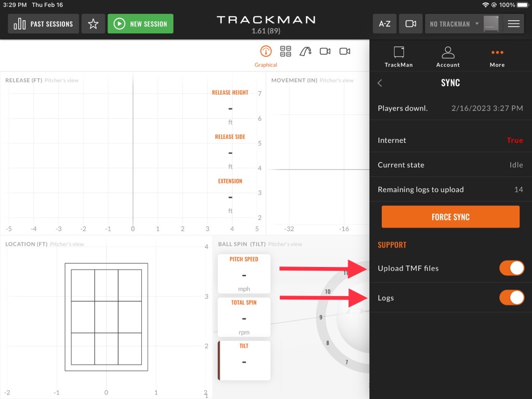532x399 pixels.
Task: Click the battery indicator in status bar
Action: coord(523,5)
